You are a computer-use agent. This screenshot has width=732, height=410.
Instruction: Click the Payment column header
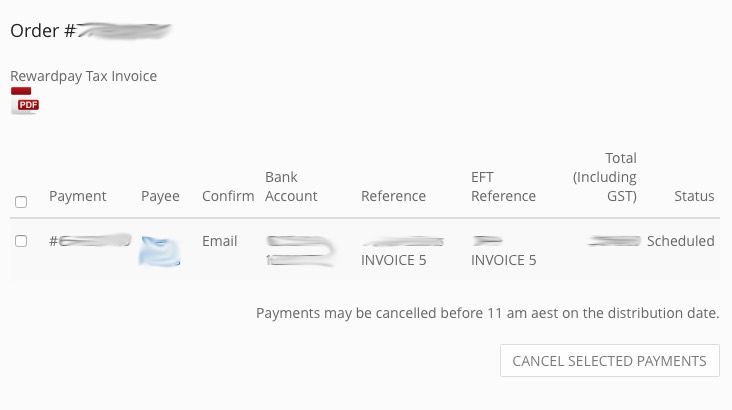(77, 196)
